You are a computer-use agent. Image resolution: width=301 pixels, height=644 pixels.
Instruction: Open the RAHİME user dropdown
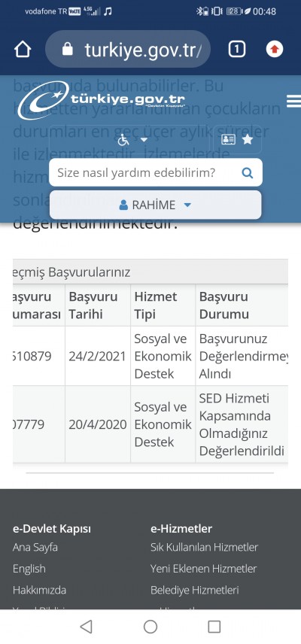coord(156,205)
